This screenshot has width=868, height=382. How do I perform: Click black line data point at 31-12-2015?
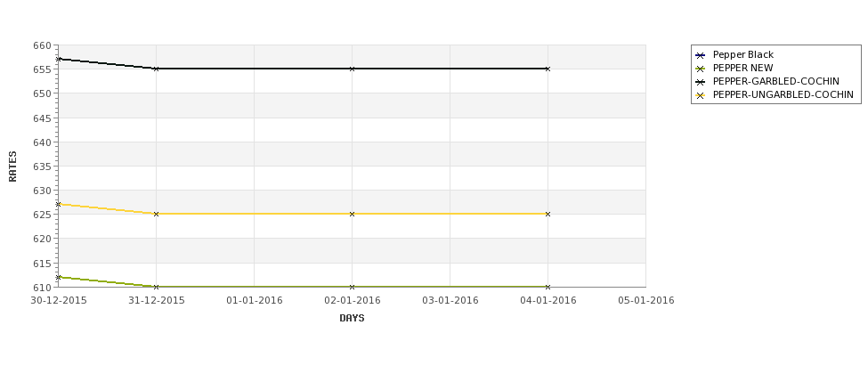point(156,69)
